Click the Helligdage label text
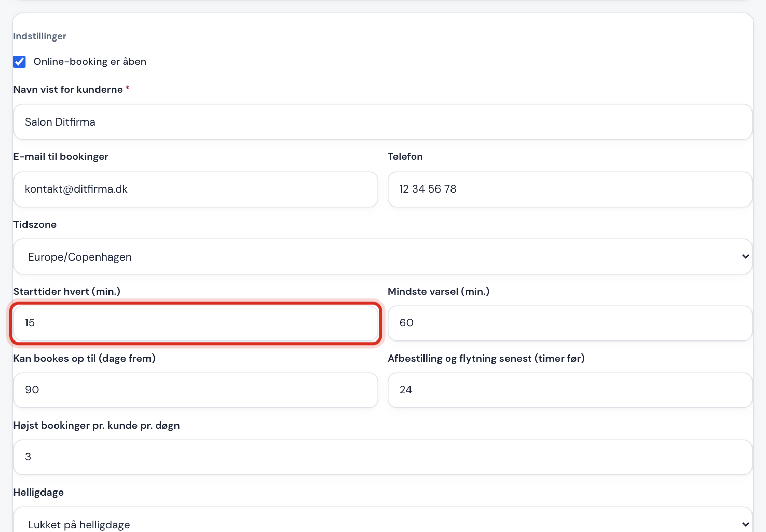The height and width of the screenshot is (532, 766). pyautogui.click(x=38, y=493)
